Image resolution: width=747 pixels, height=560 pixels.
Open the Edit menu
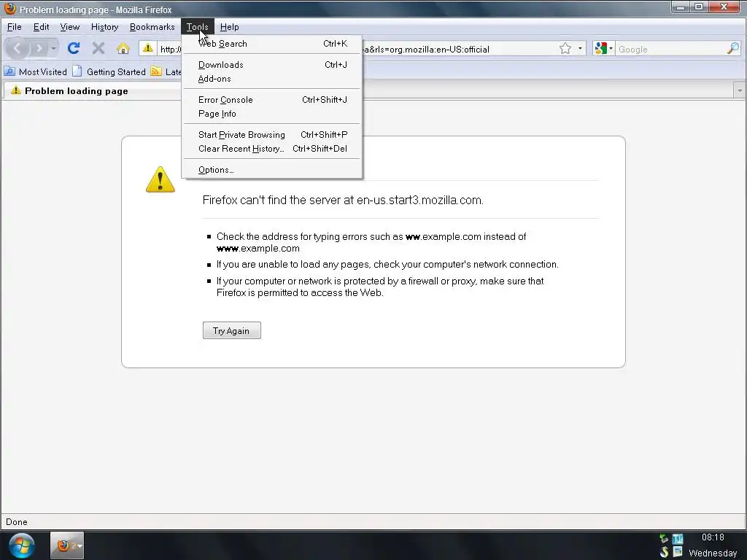(x=41, y=27)
